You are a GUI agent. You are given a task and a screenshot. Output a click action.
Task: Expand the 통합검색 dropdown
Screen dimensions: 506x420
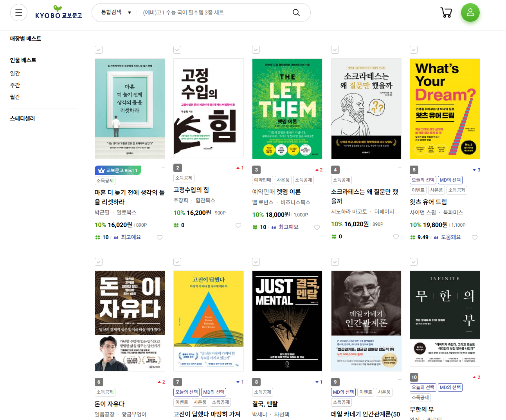(x=116, y=13)
